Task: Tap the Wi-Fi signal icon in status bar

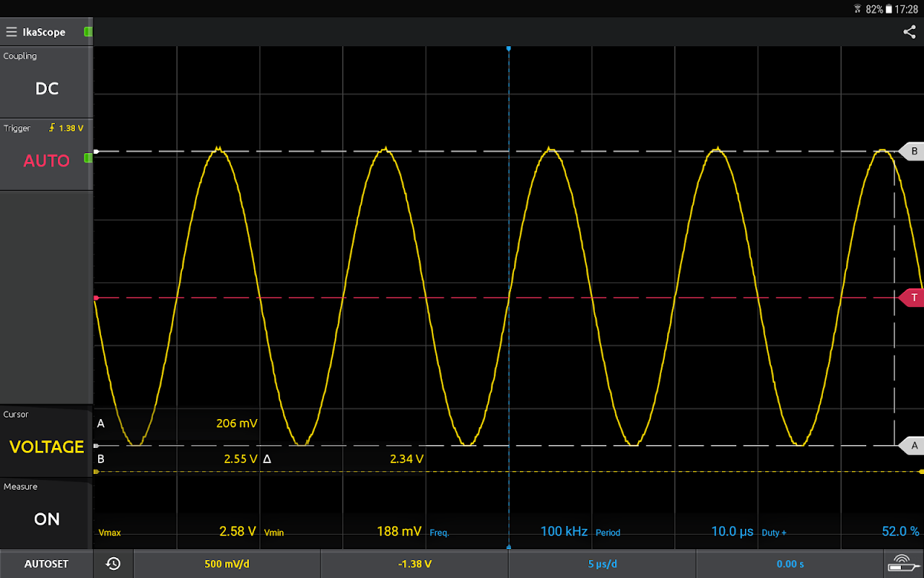Action: [x=858, y=9]
